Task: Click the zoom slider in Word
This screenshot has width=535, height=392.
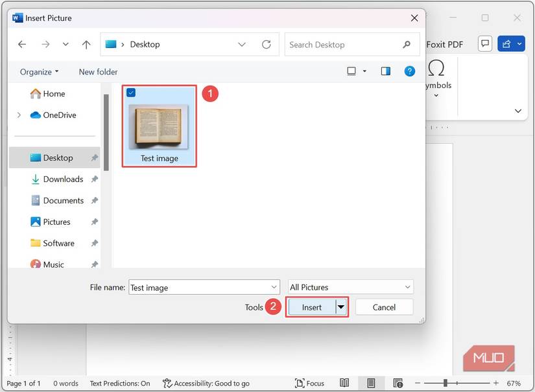Action: [x=457, y=383]
